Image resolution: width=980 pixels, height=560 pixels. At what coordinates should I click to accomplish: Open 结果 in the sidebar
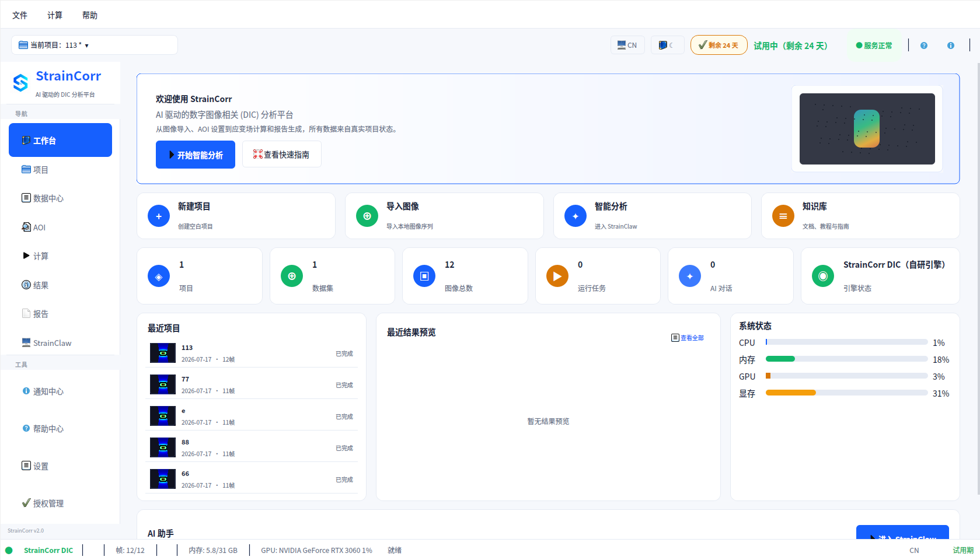coord(60,285)
